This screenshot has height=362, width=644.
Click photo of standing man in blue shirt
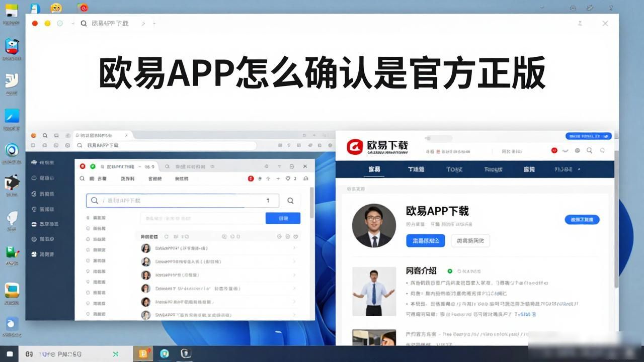pyautogui.click(x=374, y=292)
